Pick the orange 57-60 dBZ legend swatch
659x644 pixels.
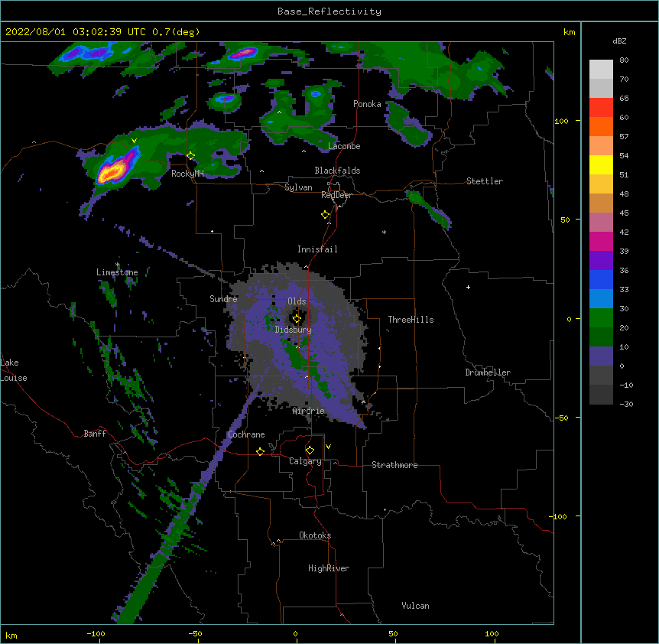click(601, 126)
